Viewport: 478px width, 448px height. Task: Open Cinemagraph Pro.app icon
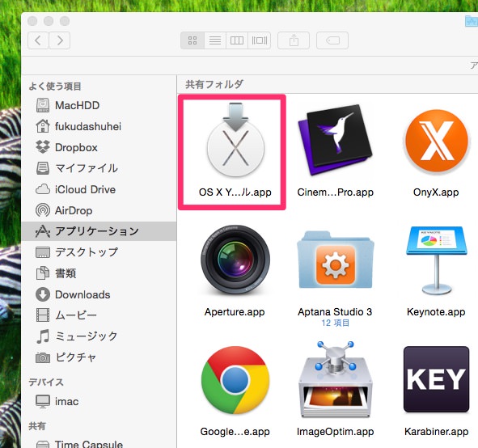click(335, 140)
